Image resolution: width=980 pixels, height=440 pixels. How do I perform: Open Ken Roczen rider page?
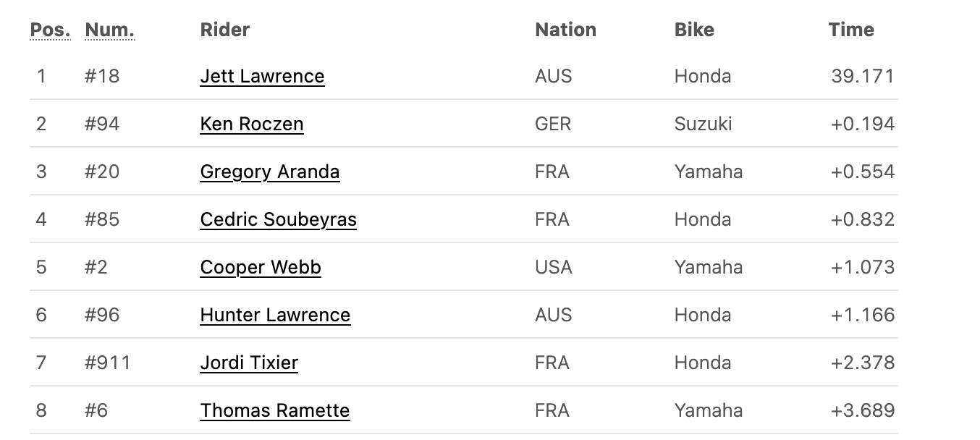(252, 124)
